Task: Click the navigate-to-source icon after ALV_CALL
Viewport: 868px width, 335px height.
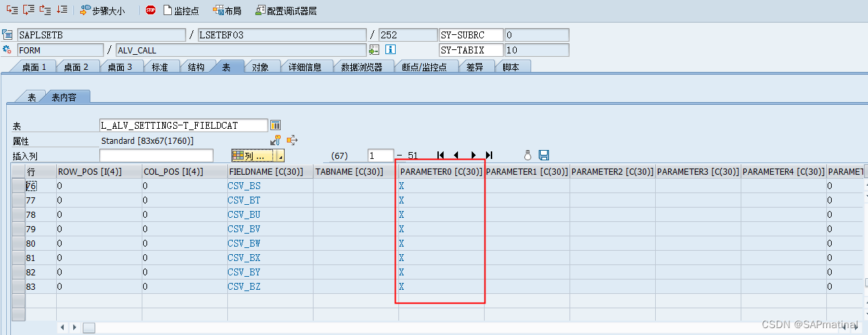Action: tap(374, 50)
